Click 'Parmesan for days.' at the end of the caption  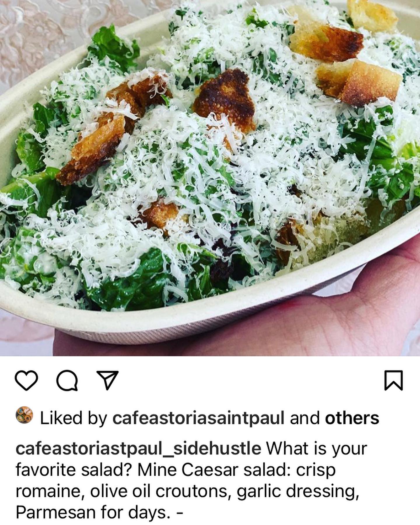[x=93, y=512]
